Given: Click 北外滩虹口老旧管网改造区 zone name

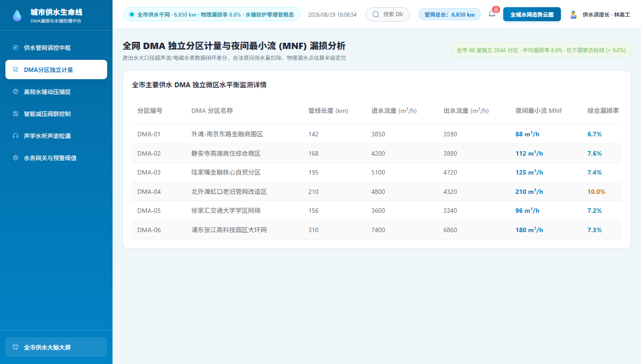Looking at the screenshot, I should click(229, 192).
